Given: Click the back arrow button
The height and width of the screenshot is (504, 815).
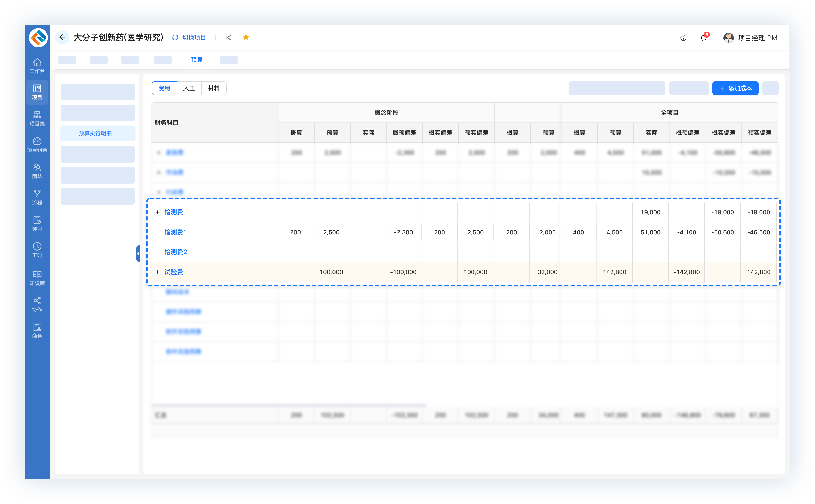Looking at the screenshot, I should [x=62, y=37].
